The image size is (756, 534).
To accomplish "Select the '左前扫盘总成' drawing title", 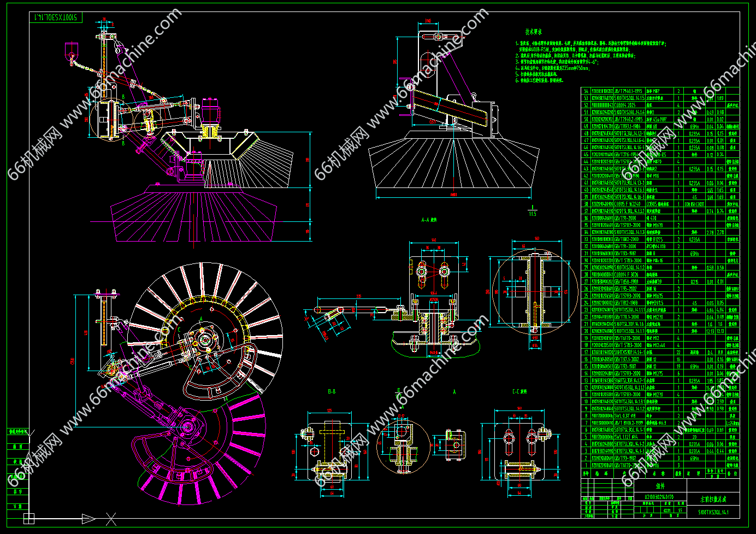I will pos(713,499).
